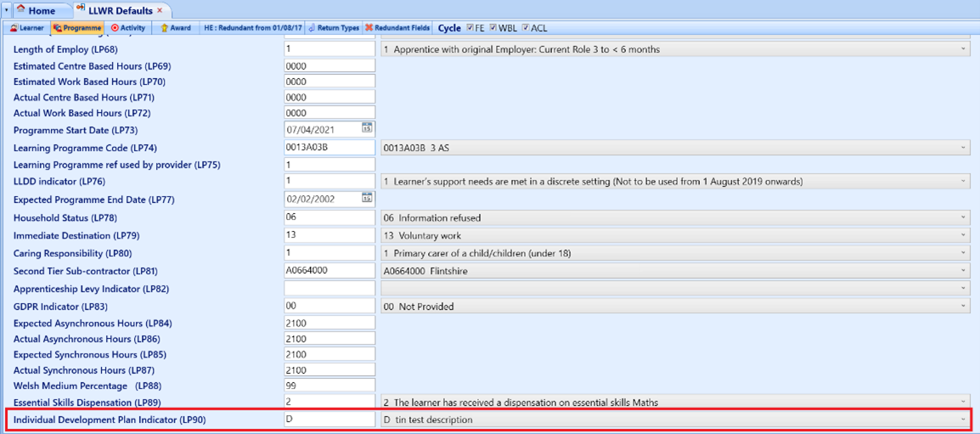Image resolution: width=980 pixels, height=434 pixels.
Task: Click empty Apprenticeship Levy Indicator field
Action: click(329, 288)
